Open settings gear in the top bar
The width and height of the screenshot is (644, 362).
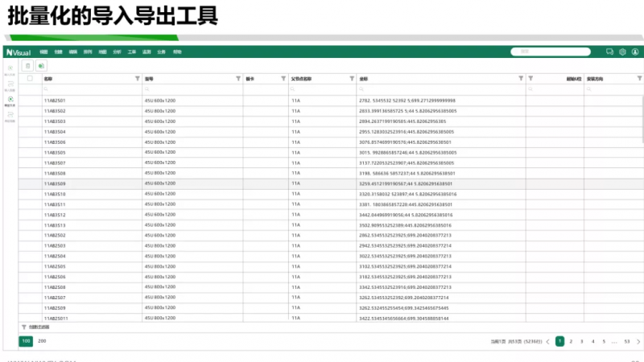622,51
